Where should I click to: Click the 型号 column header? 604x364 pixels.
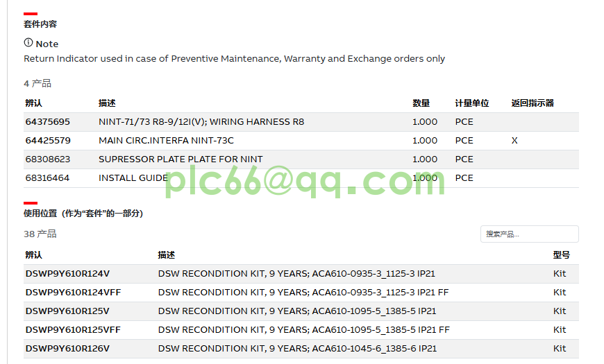561,254
